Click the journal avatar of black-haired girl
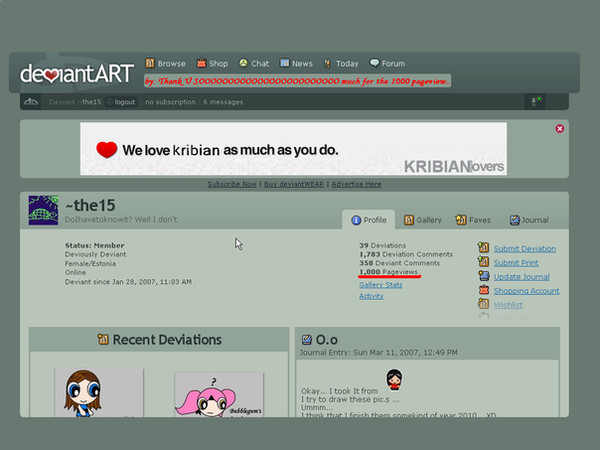Viewport: 600px width, 450px height. click(394, 379)
